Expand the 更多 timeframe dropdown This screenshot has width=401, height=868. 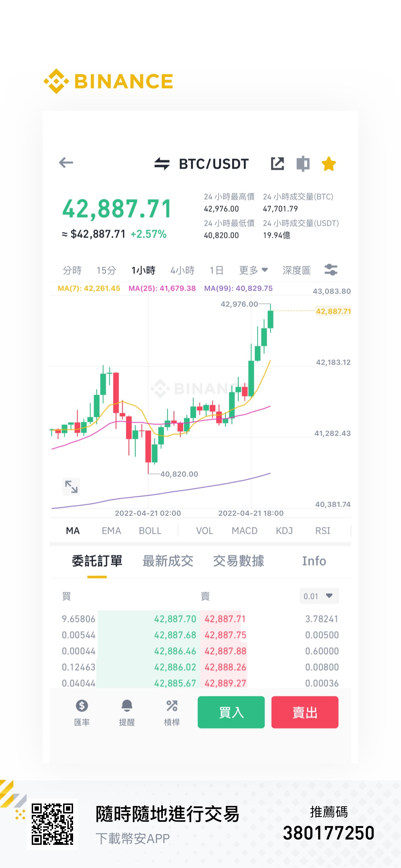click(x=253, y=270)
